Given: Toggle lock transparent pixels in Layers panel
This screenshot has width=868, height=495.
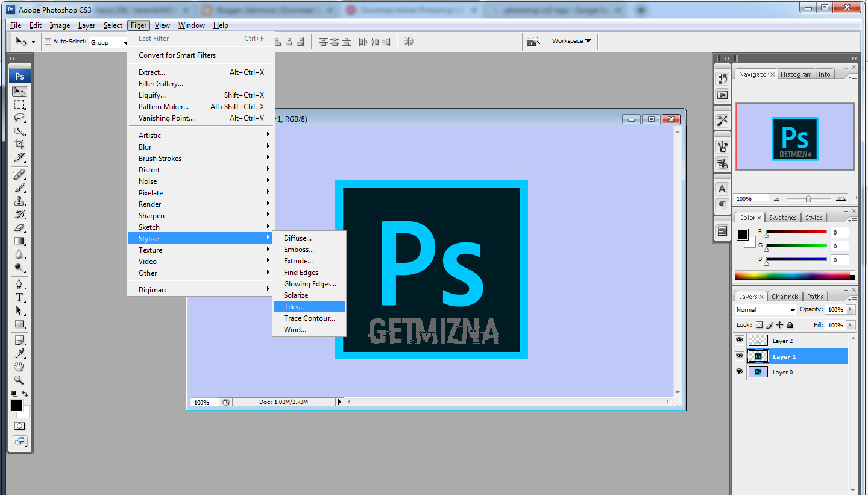Looking at the screenshot, I should [759, 325].
